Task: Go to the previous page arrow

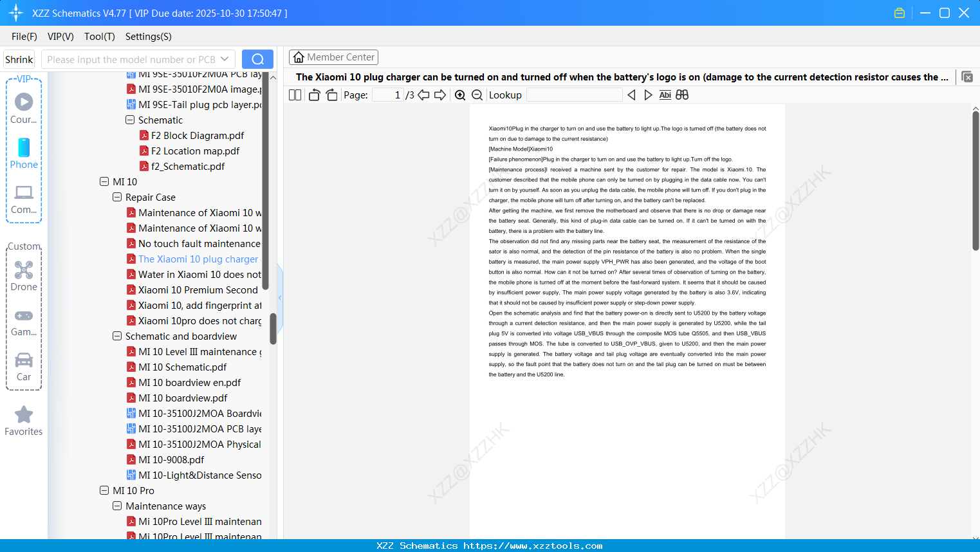Action: [423, 95]
